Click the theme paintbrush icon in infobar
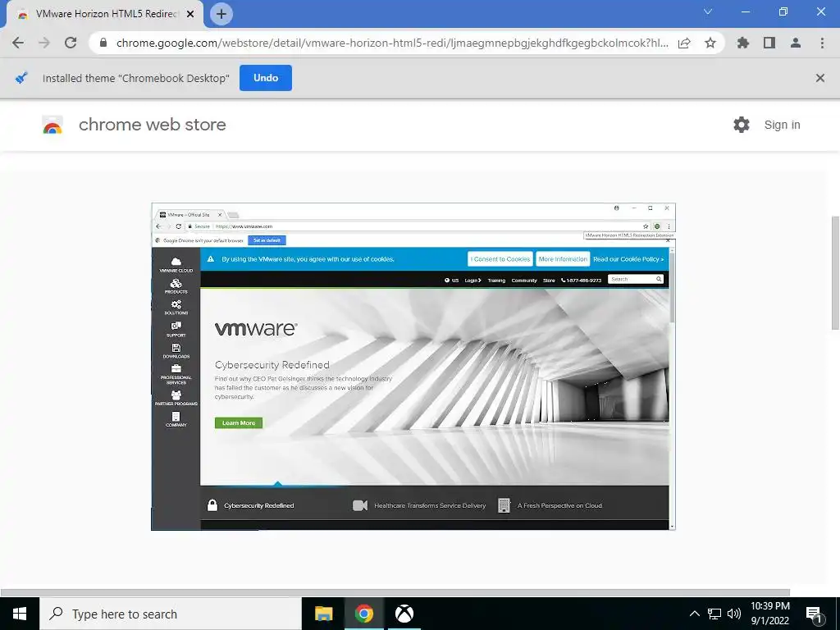 coord(21,78)
